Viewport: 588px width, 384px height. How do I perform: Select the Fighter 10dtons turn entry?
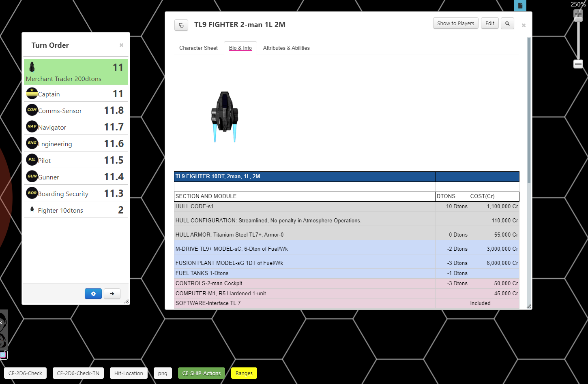point(76,210)
